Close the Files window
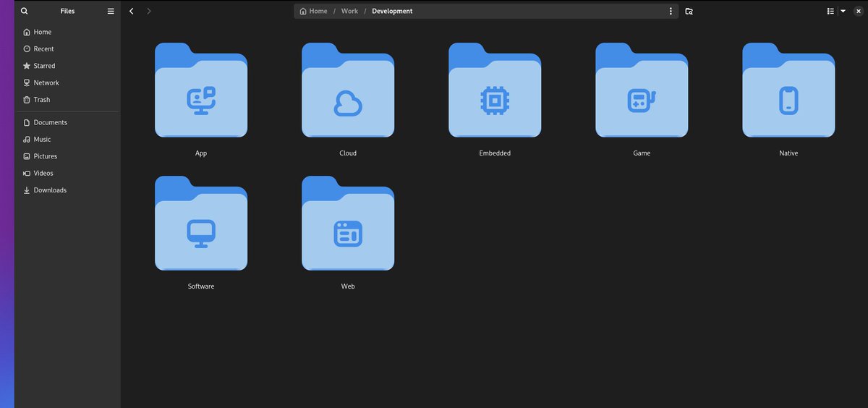 [x=859, y=11]
